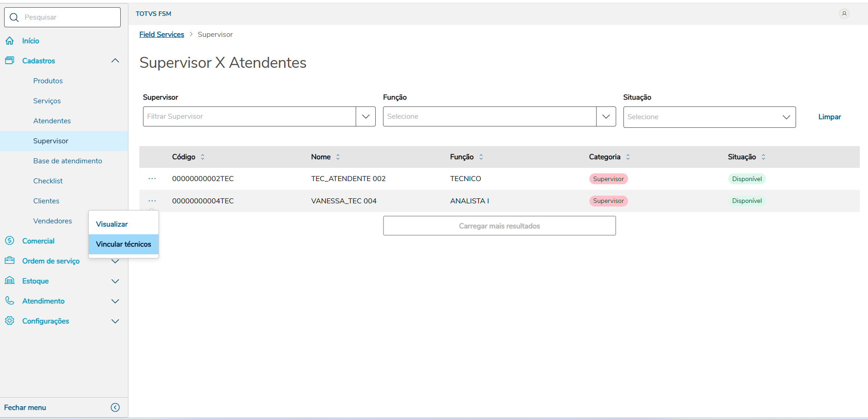Click the user profile avatar icon

pyautogui.click(x=844, y=14)
